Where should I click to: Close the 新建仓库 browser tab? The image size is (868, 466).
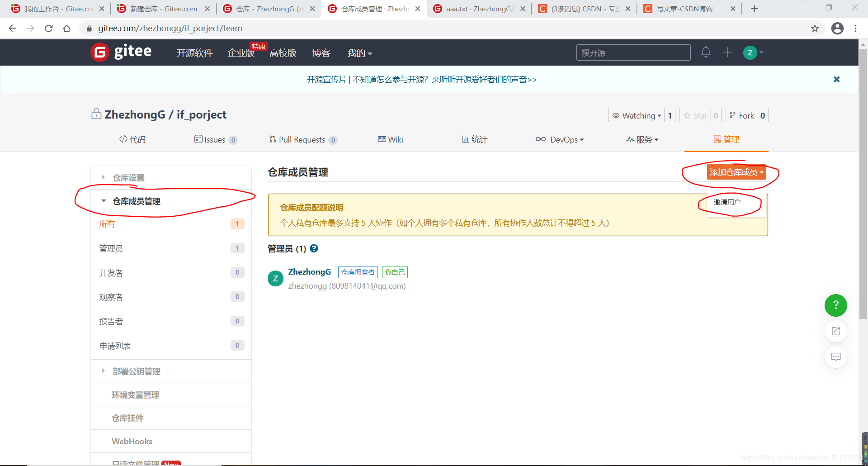[x=207, y=9]
